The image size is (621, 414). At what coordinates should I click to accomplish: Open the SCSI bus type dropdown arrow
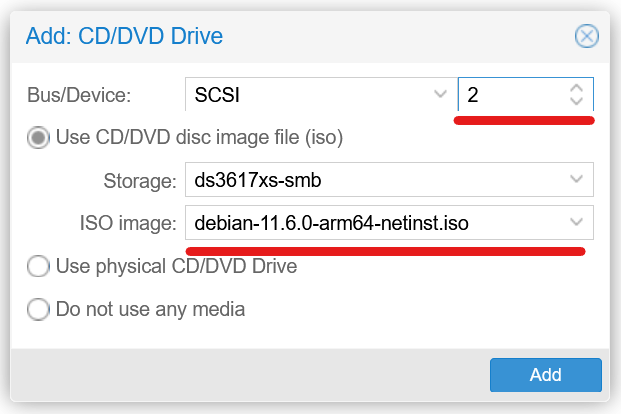pos(440,94)
